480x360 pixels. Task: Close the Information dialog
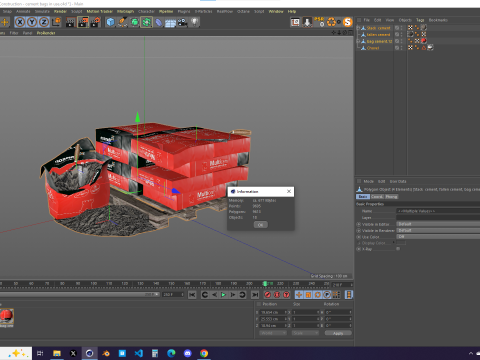289,191
